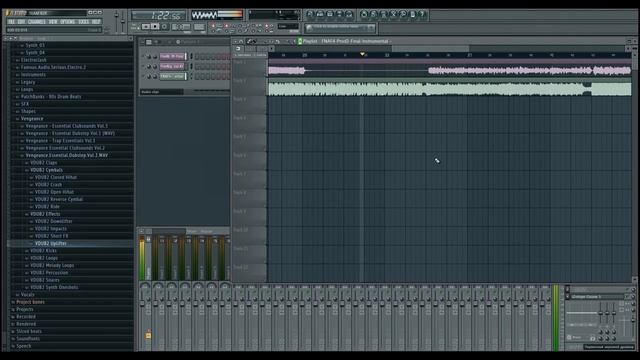
Task: Open the playlist options menu icon
Action: [x=236, y=41]
